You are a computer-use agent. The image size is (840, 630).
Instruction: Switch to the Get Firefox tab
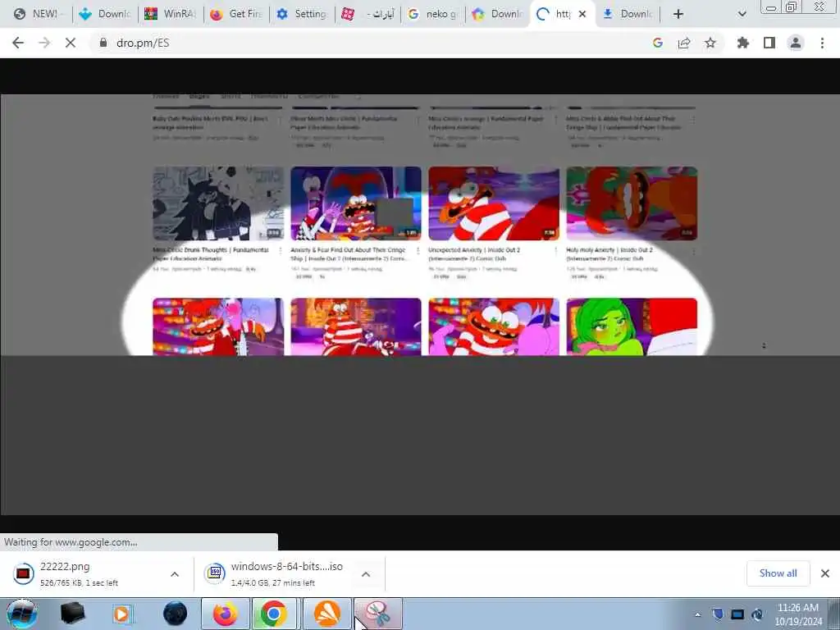coord(236,14)
